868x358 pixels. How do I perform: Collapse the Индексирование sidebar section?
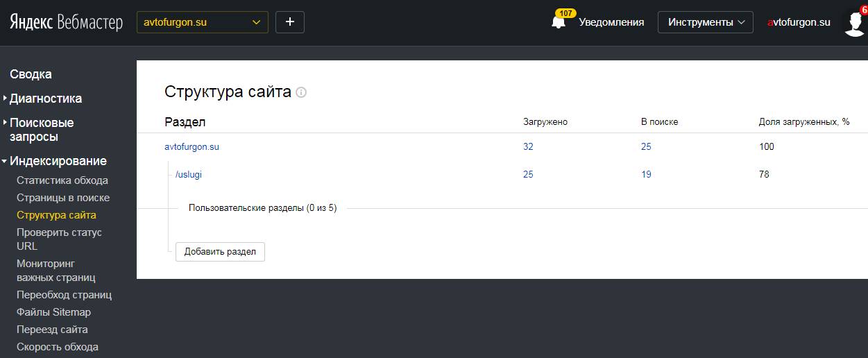coord(58,161)
